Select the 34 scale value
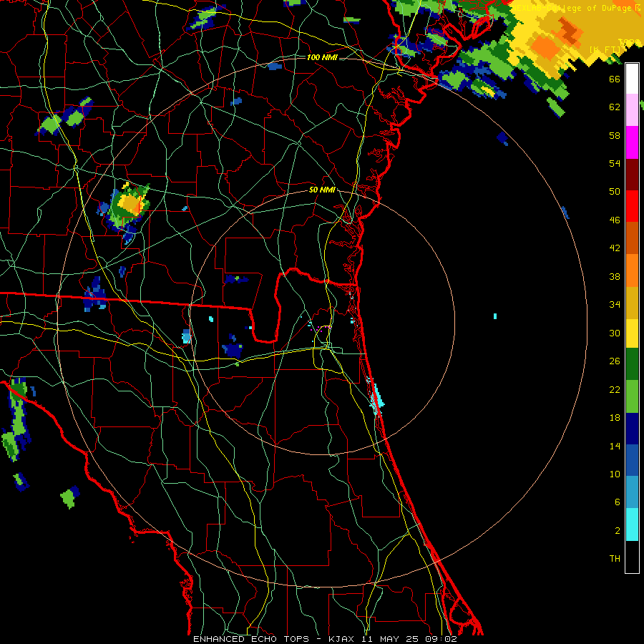This screenshot has width=644, height=644. click(x=615, y=305)
